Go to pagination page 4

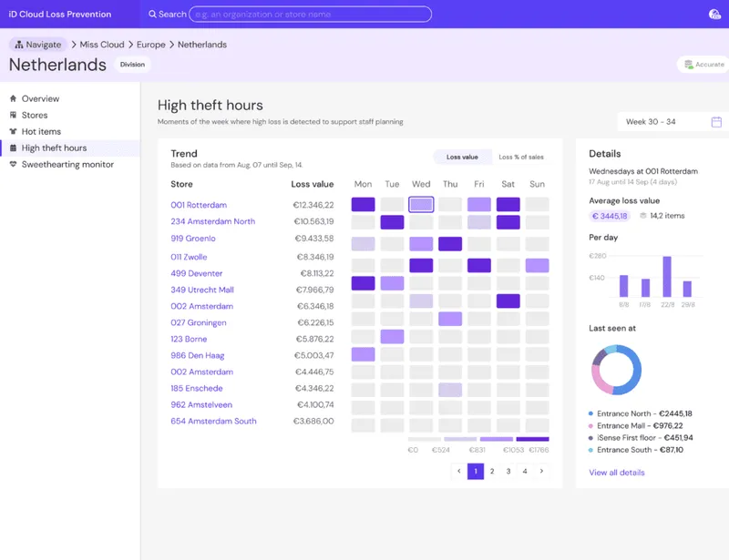(525, 472)
